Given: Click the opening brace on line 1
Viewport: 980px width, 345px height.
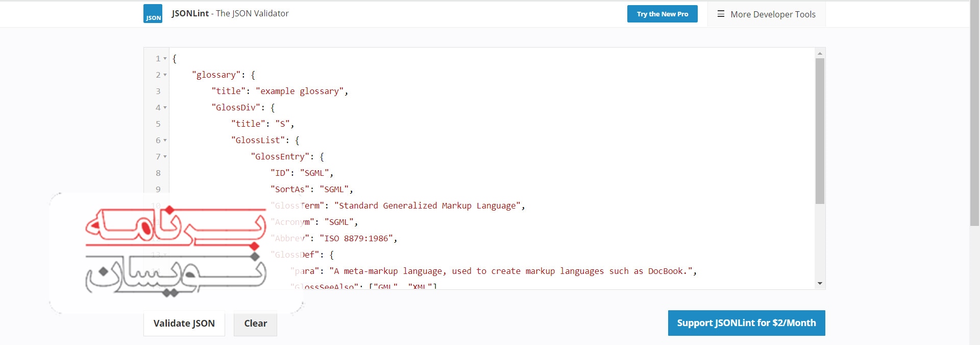Looking at the screenshot, I should (x=175, y=58).
